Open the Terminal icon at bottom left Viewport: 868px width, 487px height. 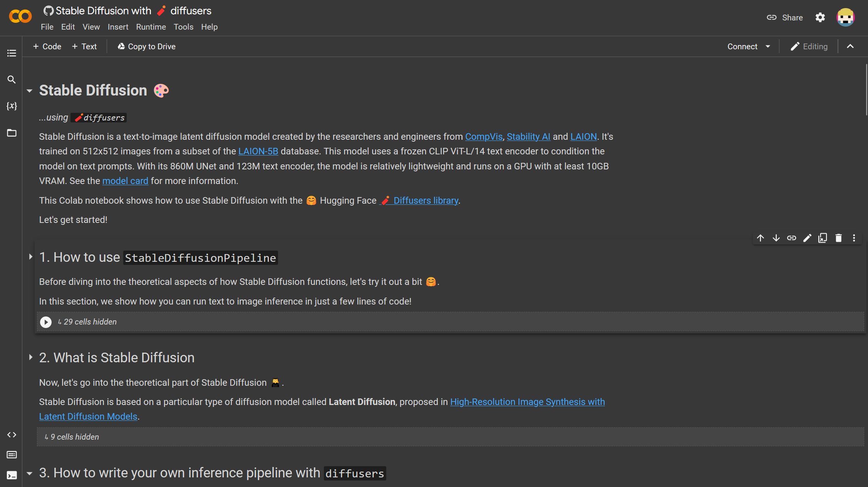click(x=12, y=475)
